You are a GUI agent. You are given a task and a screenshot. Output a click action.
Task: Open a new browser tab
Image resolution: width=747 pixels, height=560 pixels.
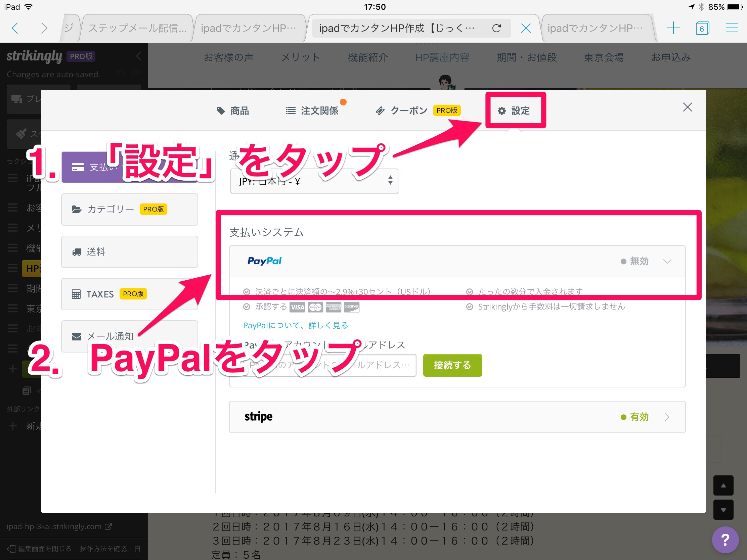[673, 28]
